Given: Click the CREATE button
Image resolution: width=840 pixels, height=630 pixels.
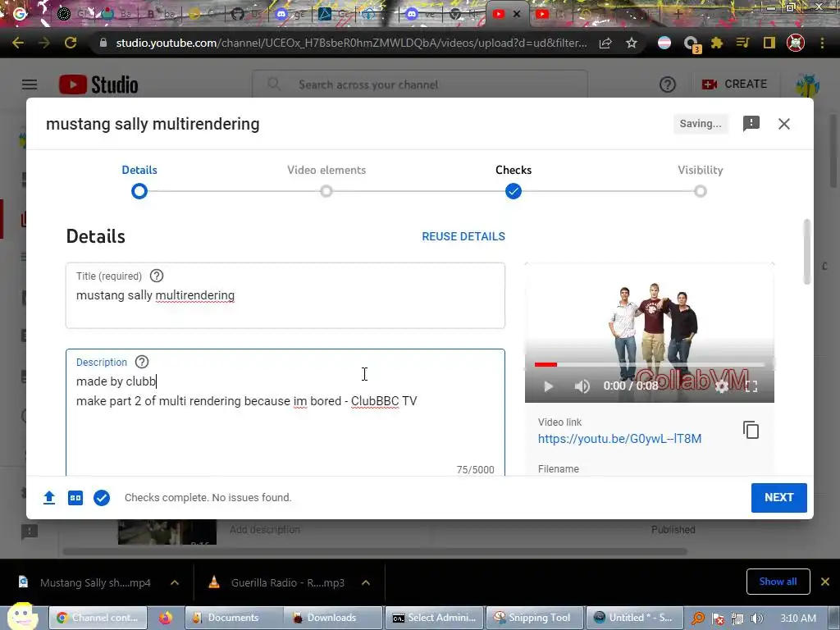Looking at the screenshot, I should coord(734,84).
